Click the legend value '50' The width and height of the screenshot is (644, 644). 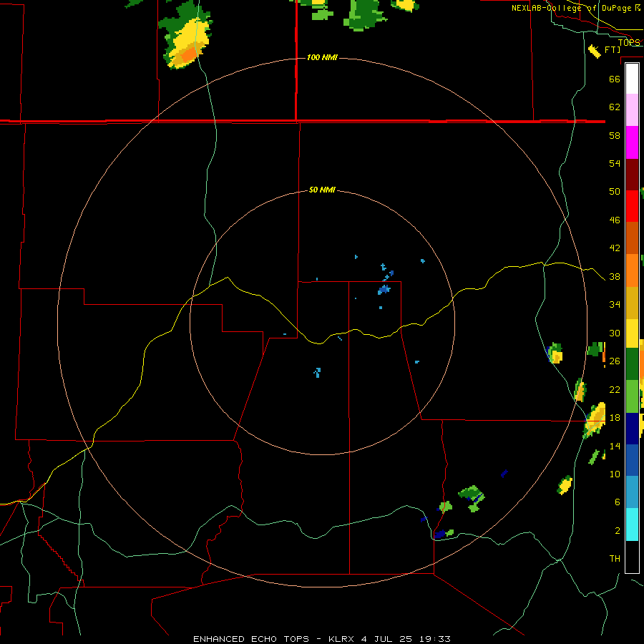pos(615,191)
